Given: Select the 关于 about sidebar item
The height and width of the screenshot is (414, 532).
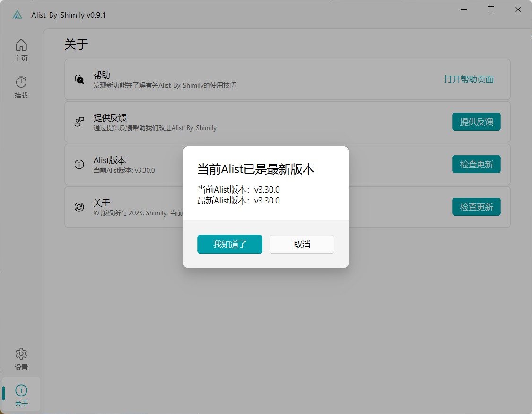Looking at the screenshot, I should click(x=21, y=395).
